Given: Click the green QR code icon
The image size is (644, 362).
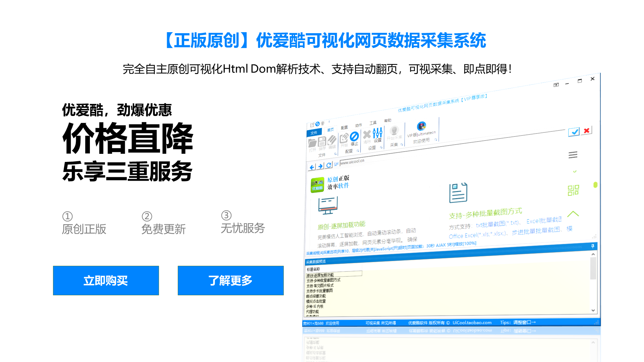Looking at the screenshot, I should 573,190.
